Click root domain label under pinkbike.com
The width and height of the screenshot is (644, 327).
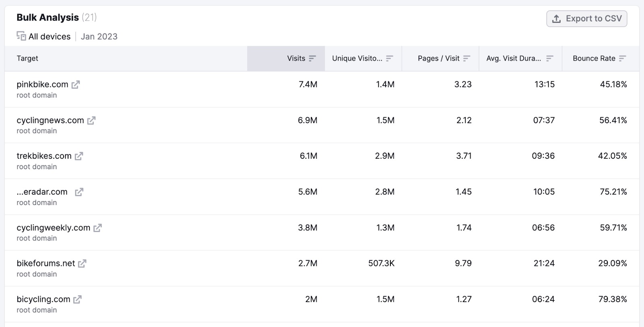pyautogui.click(x=37, y=95)
